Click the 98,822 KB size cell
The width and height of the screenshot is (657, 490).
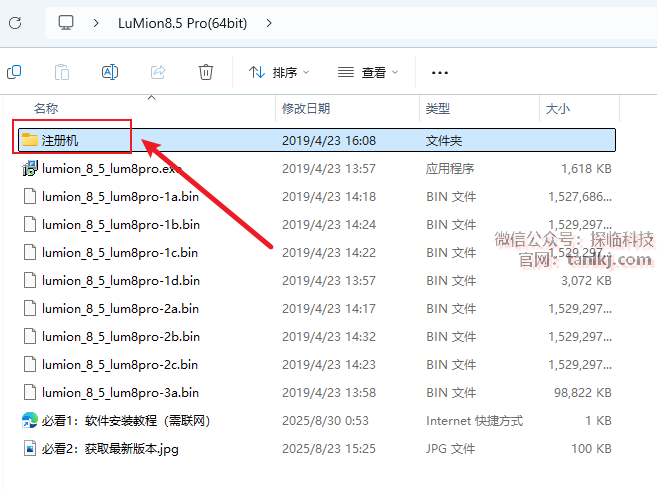point(582,393)
